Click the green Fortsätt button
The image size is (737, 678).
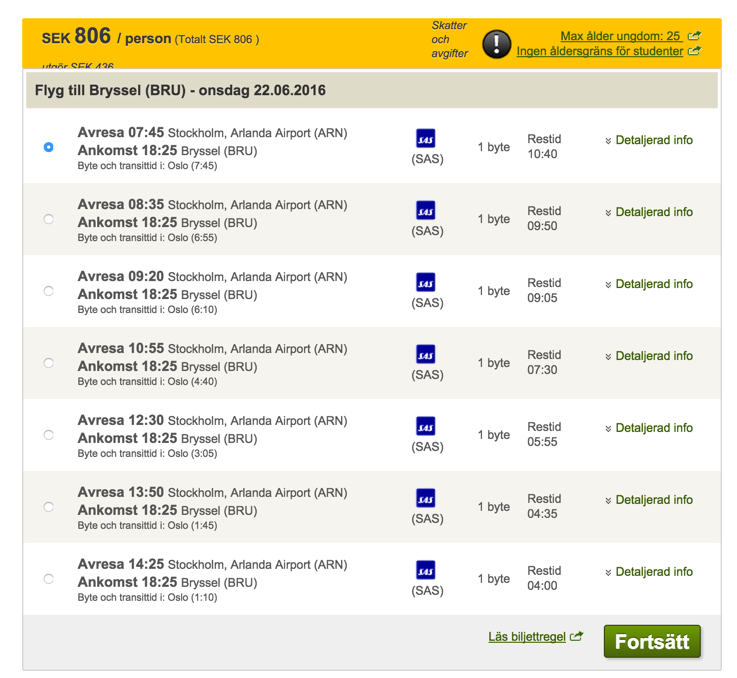click(652, 641)
